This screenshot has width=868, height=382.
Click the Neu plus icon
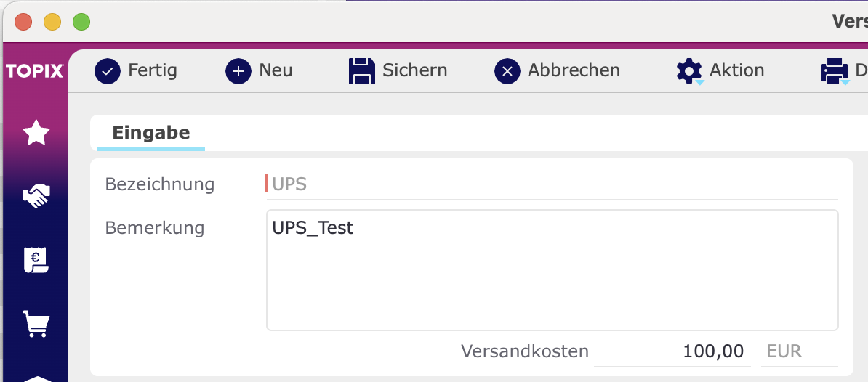pyautogui.click(x=238, y=70)
